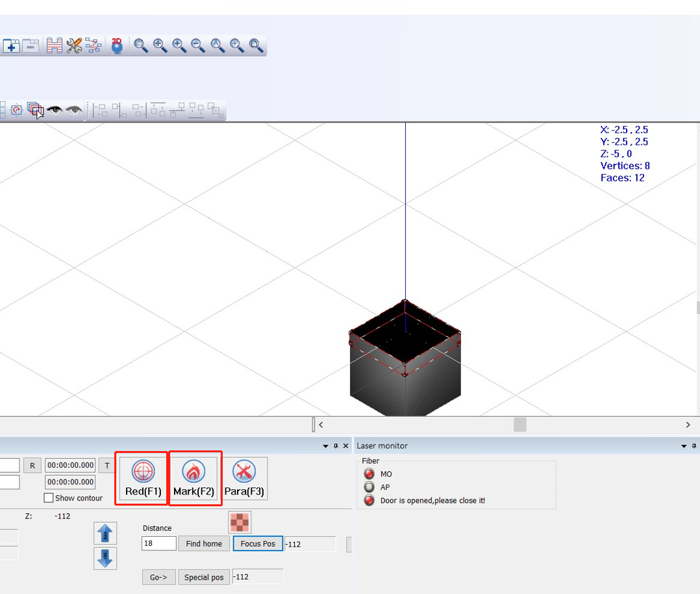700x594 pixels.
Task: Click the Z-axis down arrow button
Action: click(x=105, y=558)
